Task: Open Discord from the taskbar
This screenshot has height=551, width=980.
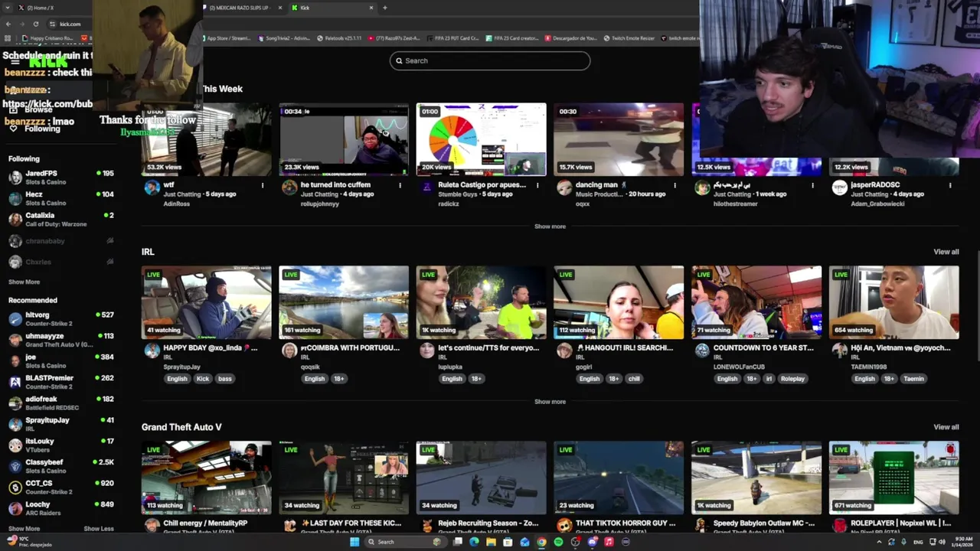Action: click(x=592, y=542)
